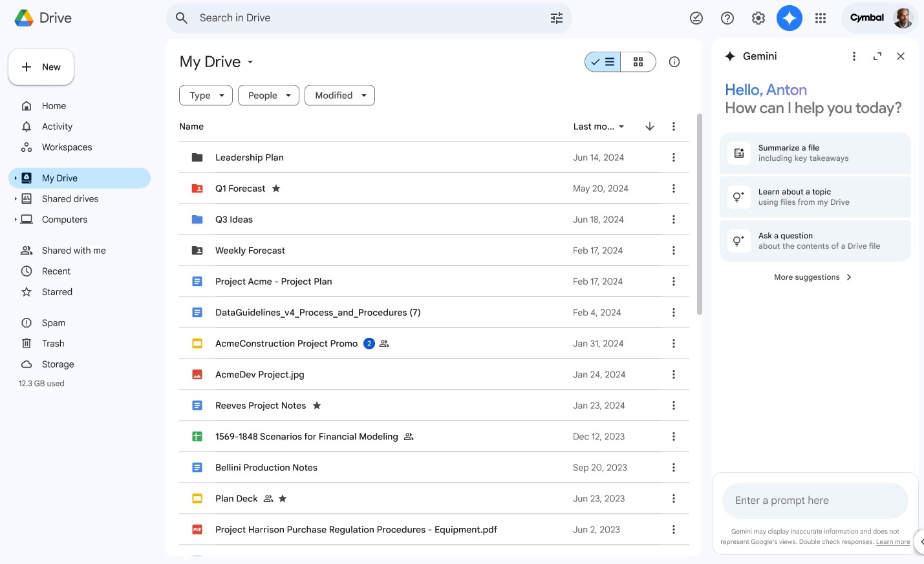Expand the Gemini panel to full size
The height and width of the screenshot is (564, 924).
tap(877, 56)
